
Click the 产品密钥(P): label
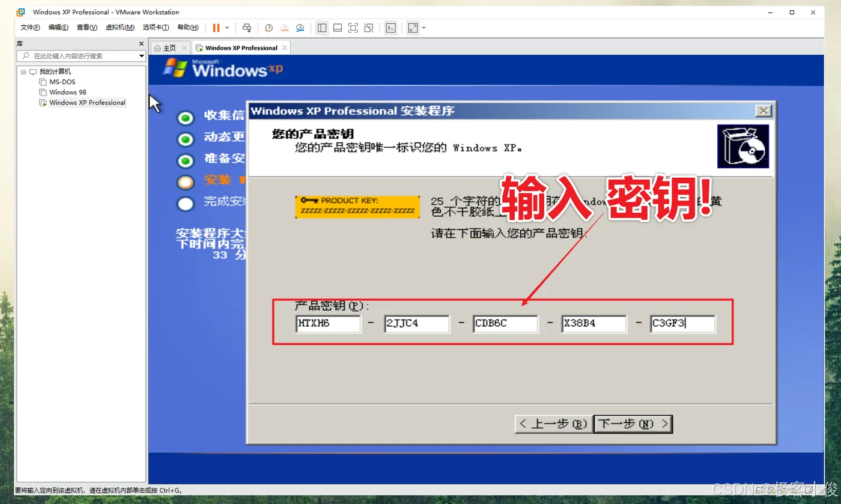[332, 306]
